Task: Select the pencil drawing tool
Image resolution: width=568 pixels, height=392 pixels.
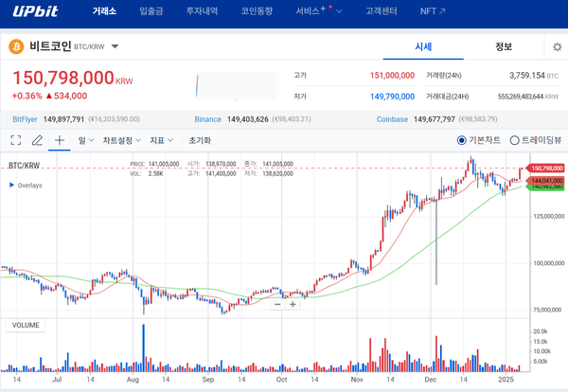Action: 37,140
